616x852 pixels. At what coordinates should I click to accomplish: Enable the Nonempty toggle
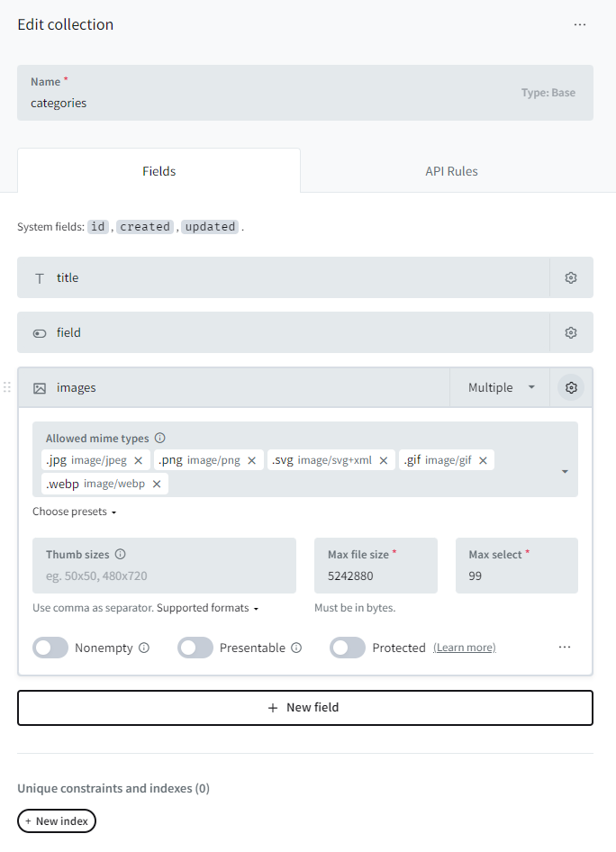(50, 648)
